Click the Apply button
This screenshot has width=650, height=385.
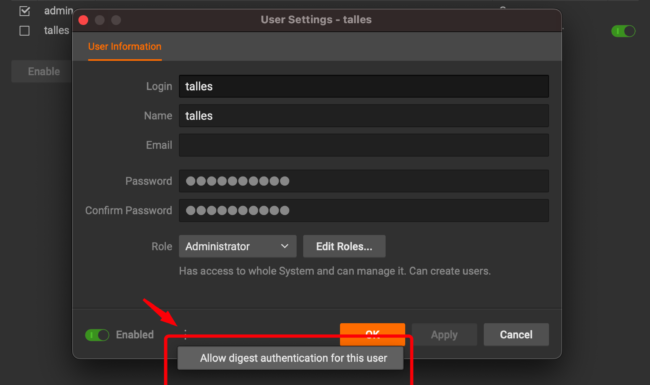tap(444, 334)
